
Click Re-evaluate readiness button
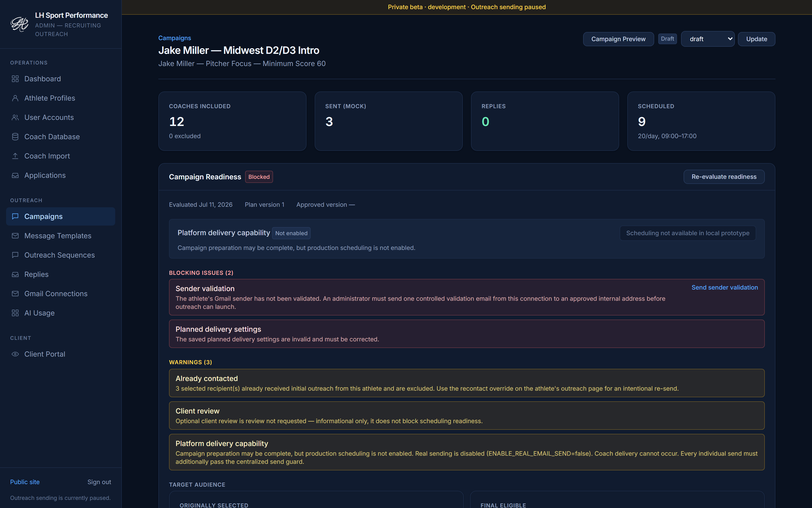724,177
